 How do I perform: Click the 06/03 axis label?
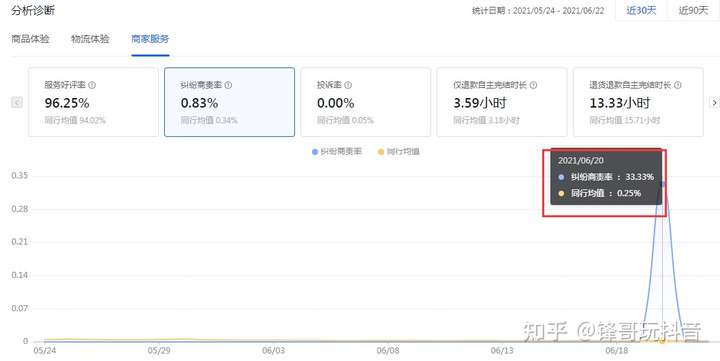click(274, 350)
